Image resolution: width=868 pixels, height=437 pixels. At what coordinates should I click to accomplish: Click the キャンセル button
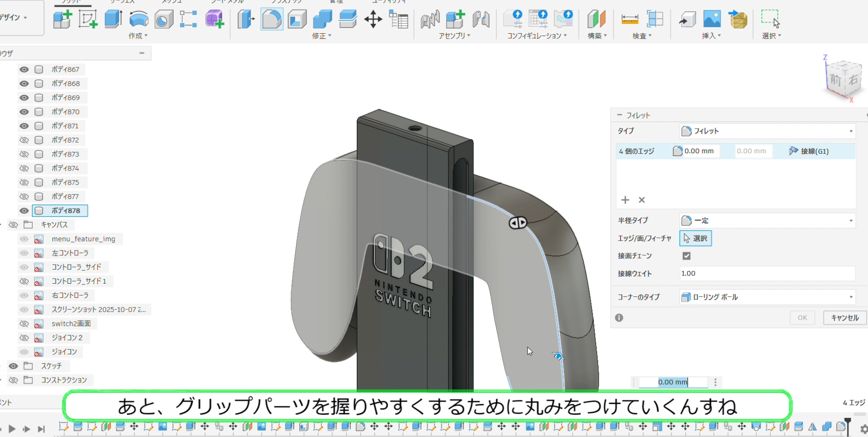(845, 318)
